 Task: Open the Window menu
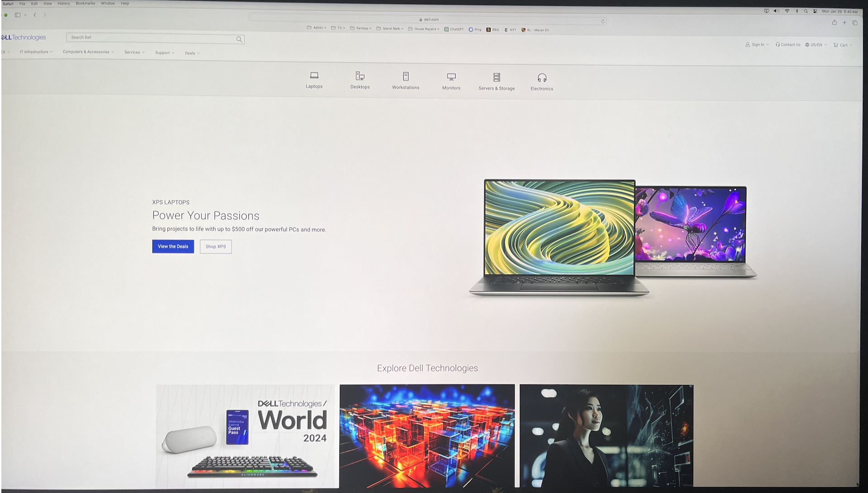pyautogui.click(x=108, y=3)
